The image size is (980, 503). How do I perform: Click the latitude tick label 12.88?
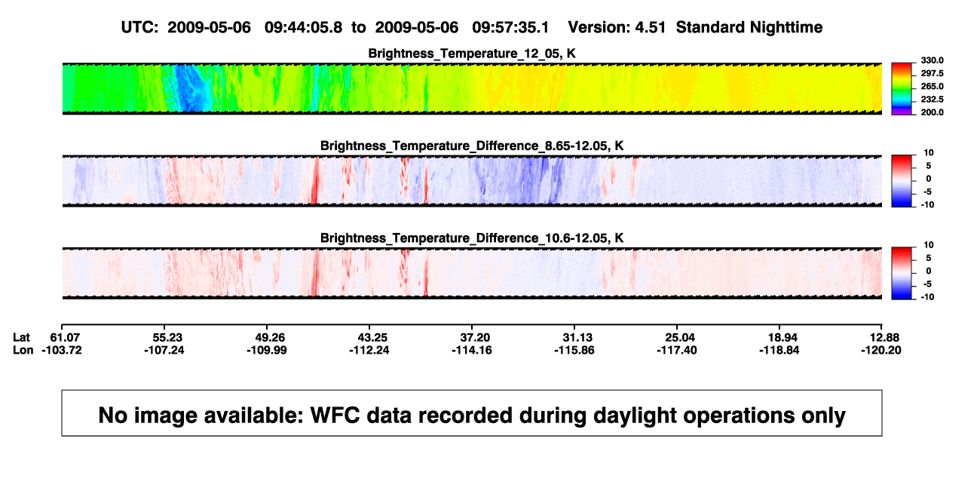[884, 336]
